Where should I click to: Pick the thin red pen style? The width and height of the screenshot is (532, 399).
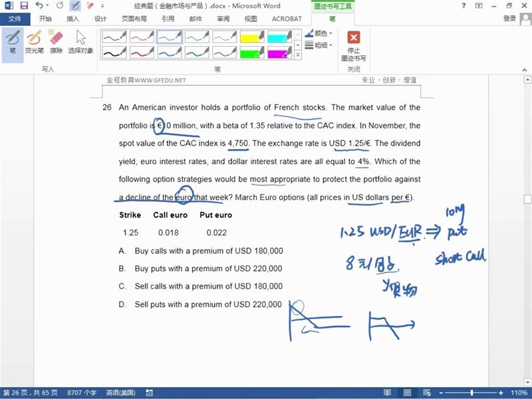click(x=142, y=37)
